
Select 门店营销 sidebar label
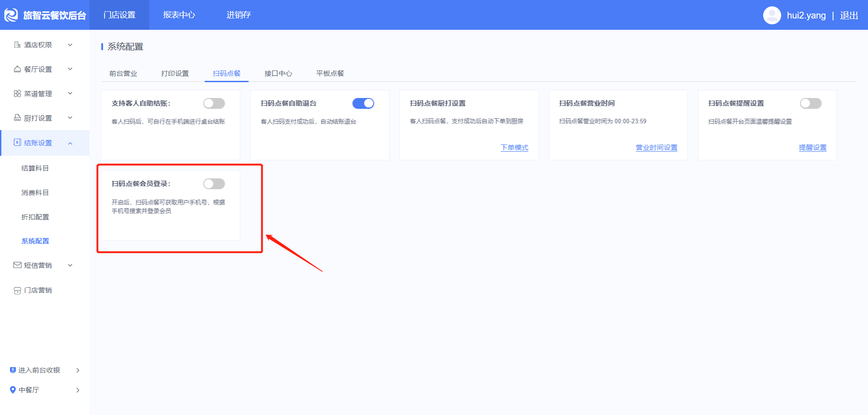(x=38, y=290)
